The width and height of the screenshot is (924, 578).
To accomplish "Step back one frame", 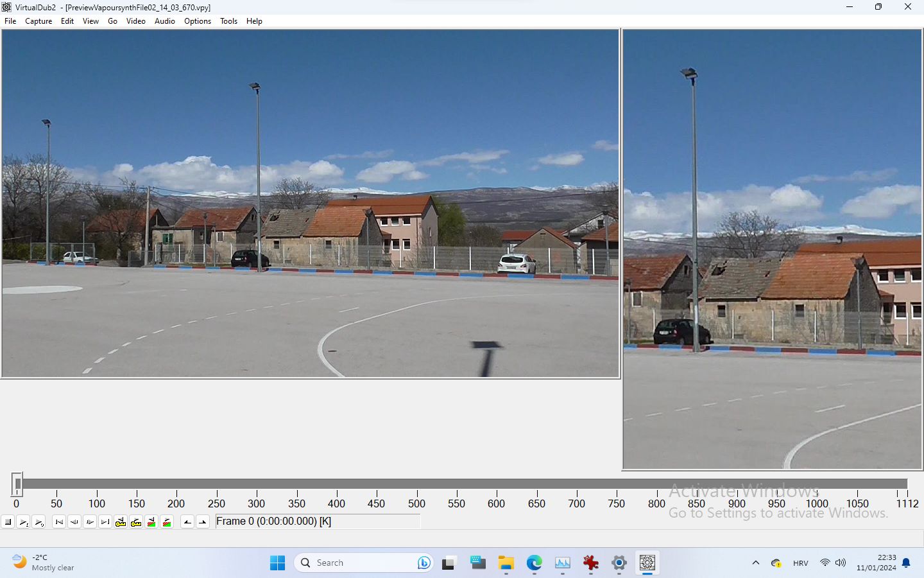I will pyautogui.click(x=74, y=522).
